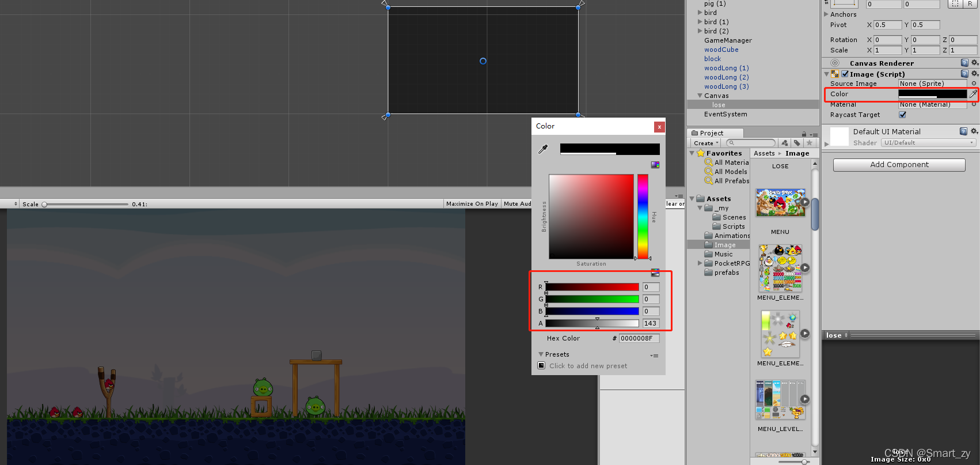Expand the bird (2) hierarchy item
Screen dimensions: 980x465
pos(700,31)
